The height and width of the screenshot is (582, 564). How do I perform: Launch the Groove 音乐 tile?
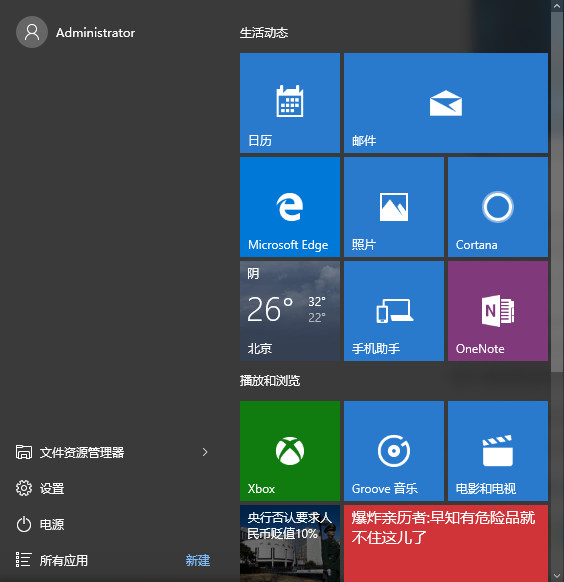pos(394,451)
